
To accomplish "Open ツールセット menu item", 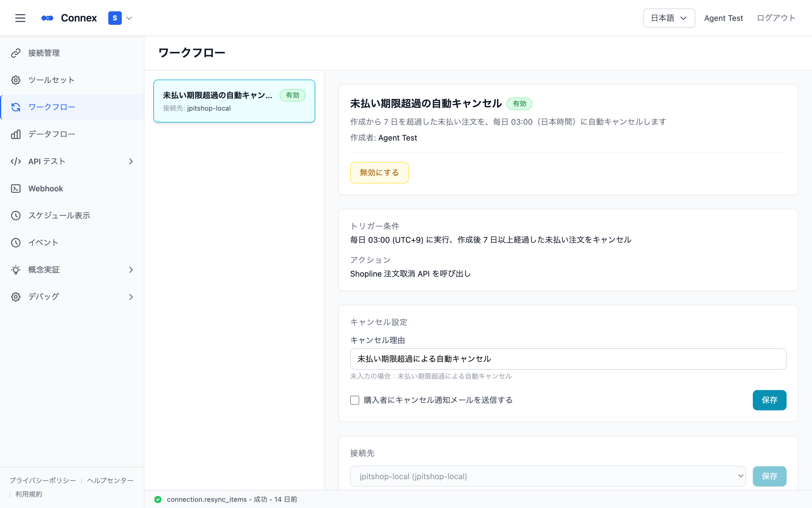I will click(x=72, y=80).
